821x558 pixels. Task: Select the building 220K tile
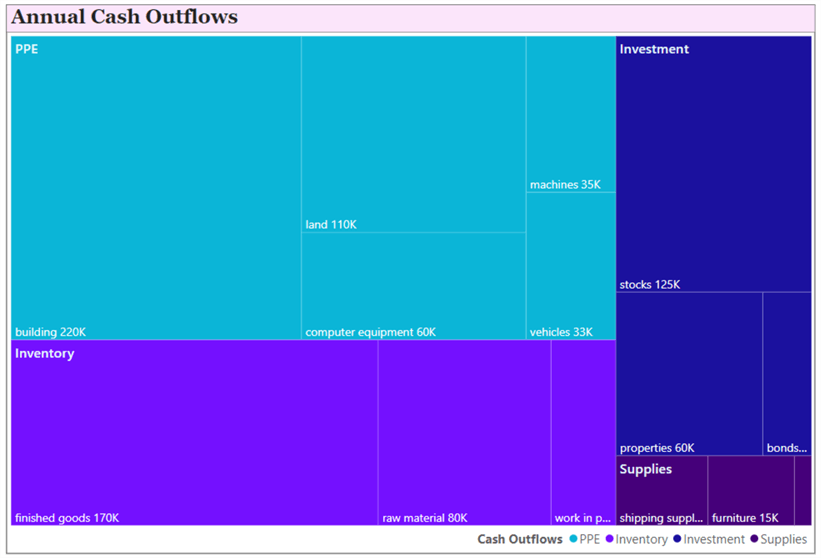point(156,187)
